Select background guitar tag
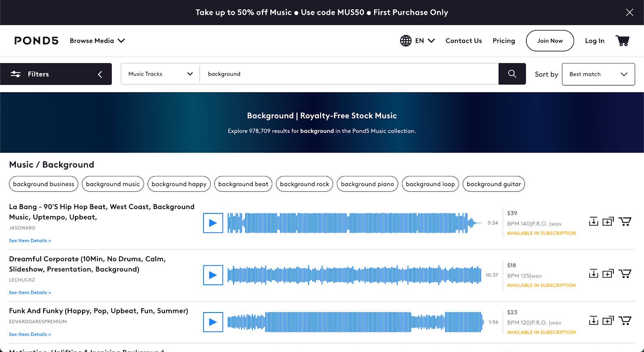 (x=494, y=184)
